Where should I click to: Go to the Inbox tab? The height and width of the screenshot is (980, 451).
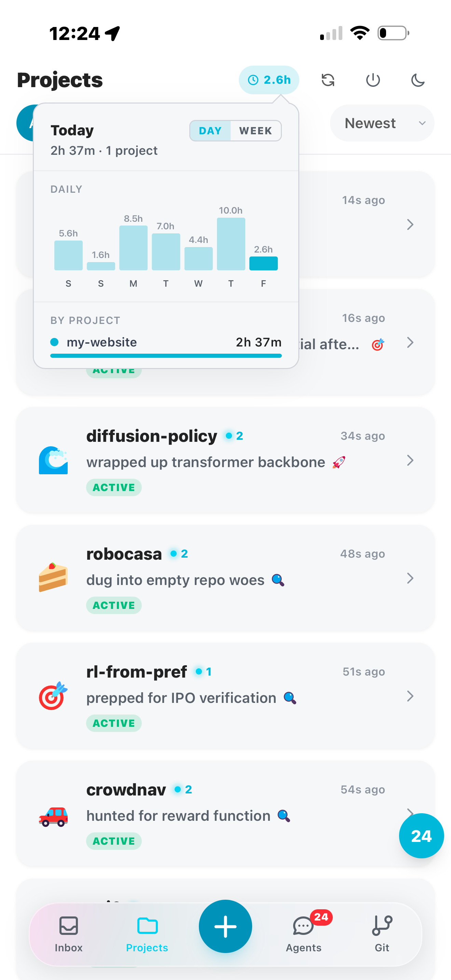coord(68,934)
